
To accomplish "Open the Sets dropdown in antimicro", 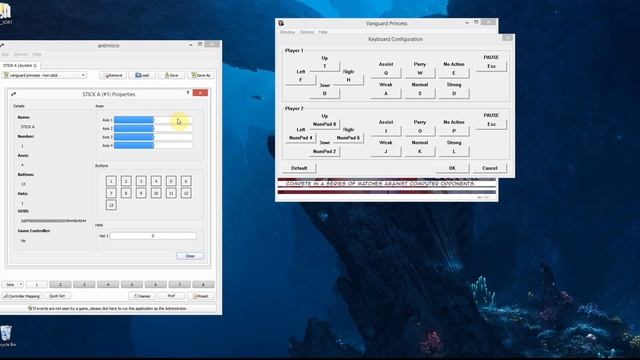I will [x=12, y=284].
